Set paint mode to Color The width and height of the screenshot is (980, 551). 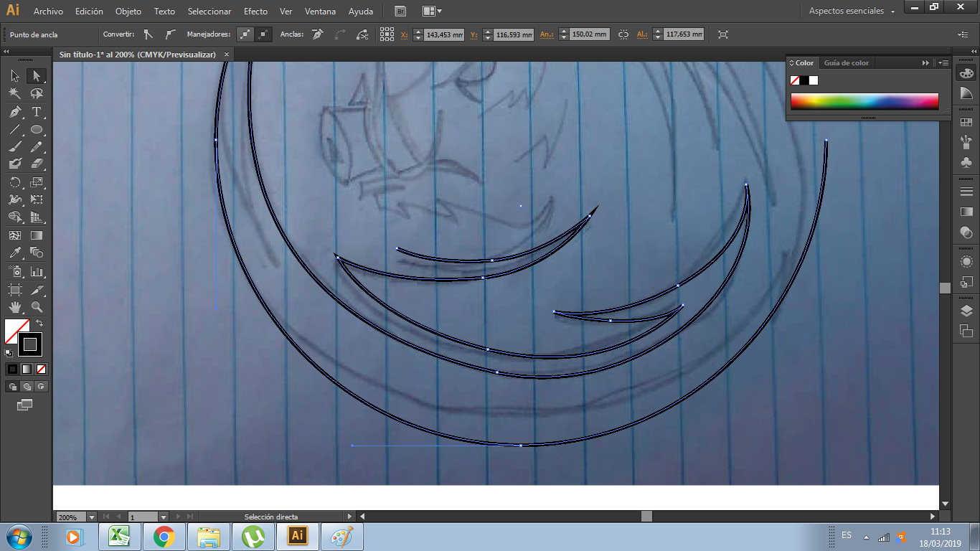(x=12, y=369)
